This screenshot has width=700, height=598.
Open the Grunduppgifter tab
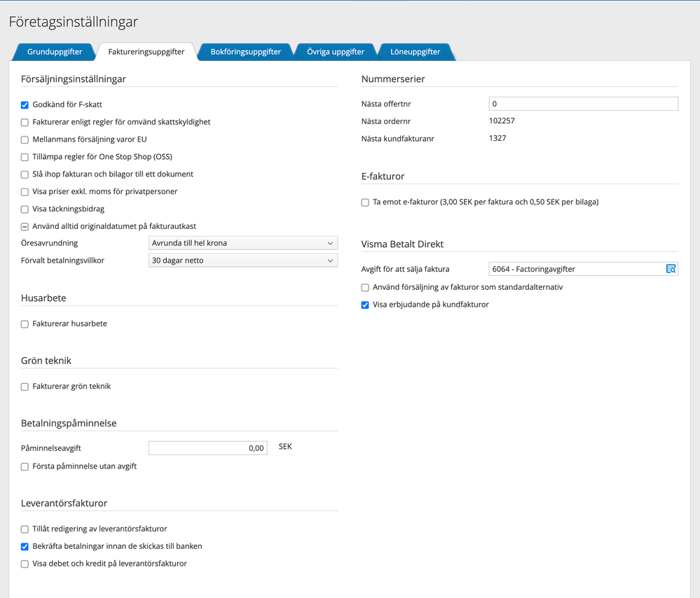coord(55,52)
